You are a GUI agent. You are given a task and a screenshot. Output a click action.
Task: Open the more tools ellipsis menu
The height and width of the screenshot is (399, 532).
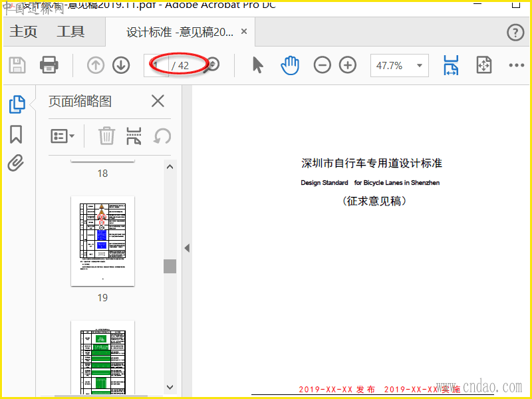(517, 65)
